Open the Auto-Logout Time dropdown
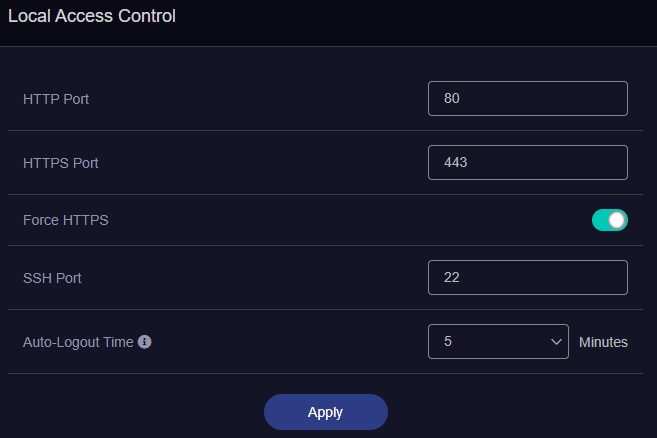This screenshot has width=657, height=438. point(498,342)
